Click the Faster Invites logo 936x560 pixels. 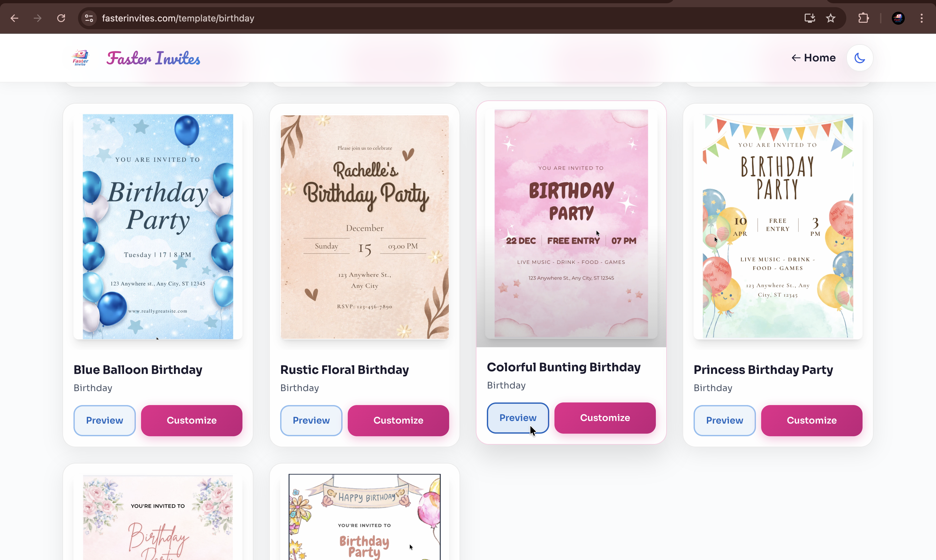(x=80, y=57)
